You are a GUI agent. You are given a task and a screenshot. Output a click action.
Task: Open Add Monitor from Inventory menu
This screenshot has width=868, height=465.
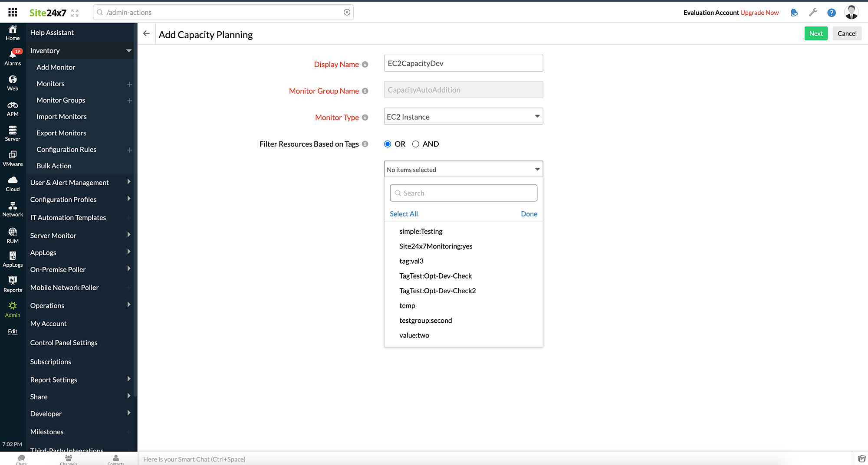click(x=56, y=67)
